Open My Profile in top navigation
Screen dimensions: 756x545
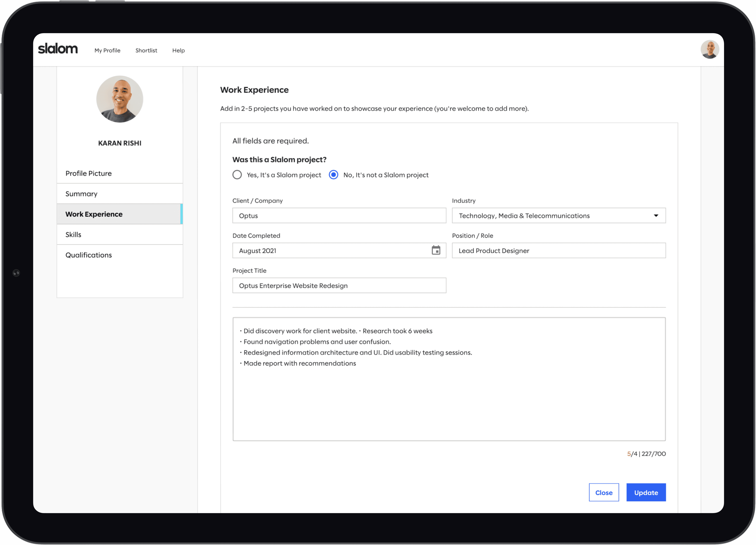107,50
